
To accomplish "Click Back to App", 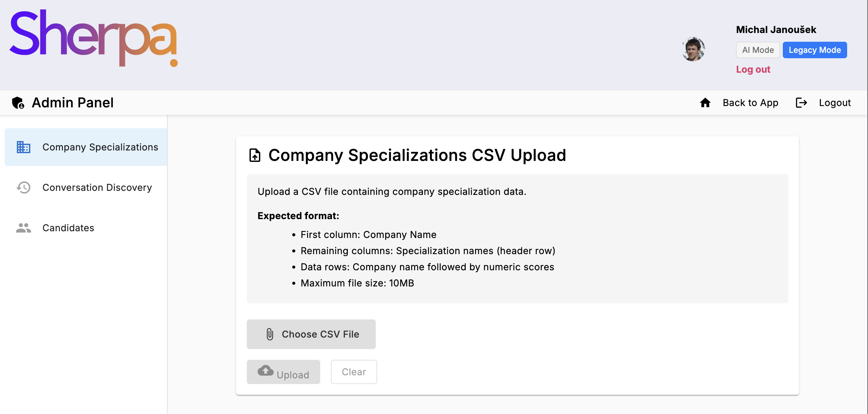I will click(x=750, y=102).
